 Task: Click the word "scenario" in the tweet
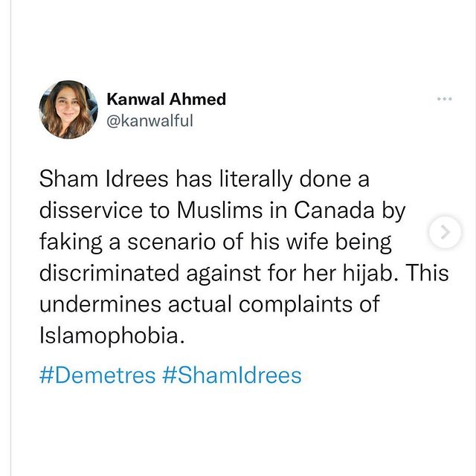171,242
